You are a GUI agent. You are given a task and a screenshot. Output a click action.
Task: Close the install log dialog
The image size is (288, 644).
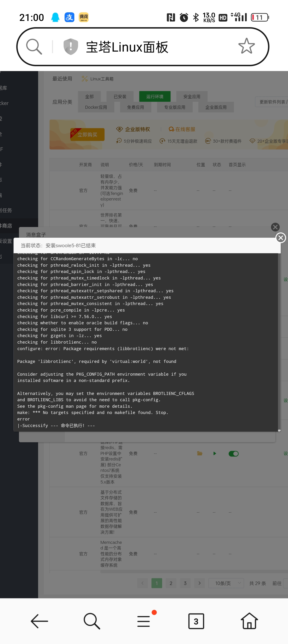click(281, 237)
